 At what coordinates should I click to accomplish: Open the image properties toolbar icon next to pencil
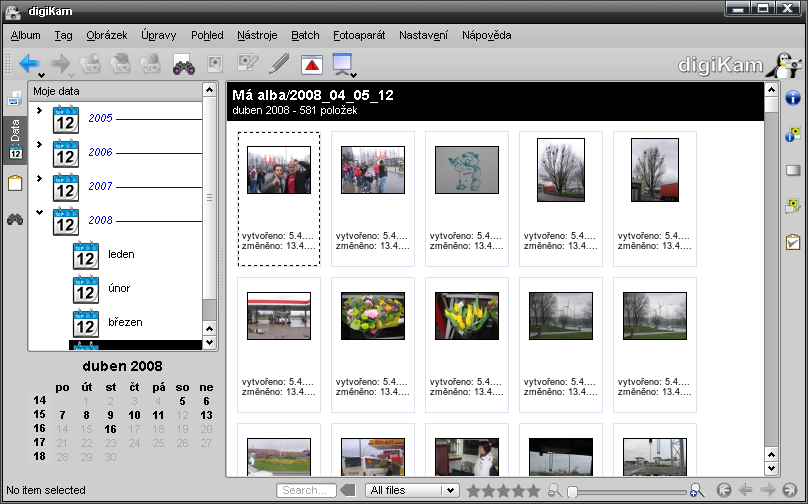coord(247,63)
